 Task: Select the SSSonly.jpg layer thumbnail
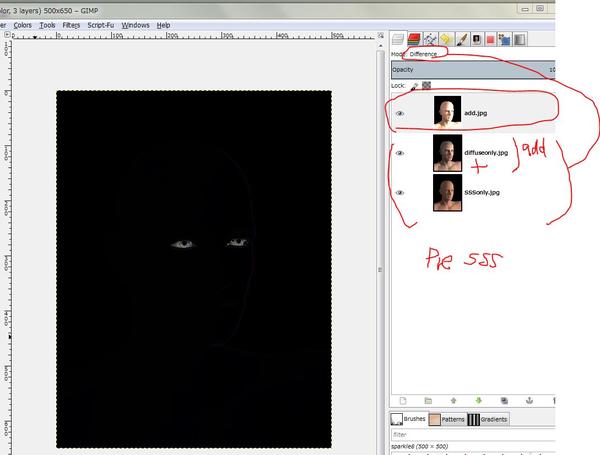(x=447, y=192)
